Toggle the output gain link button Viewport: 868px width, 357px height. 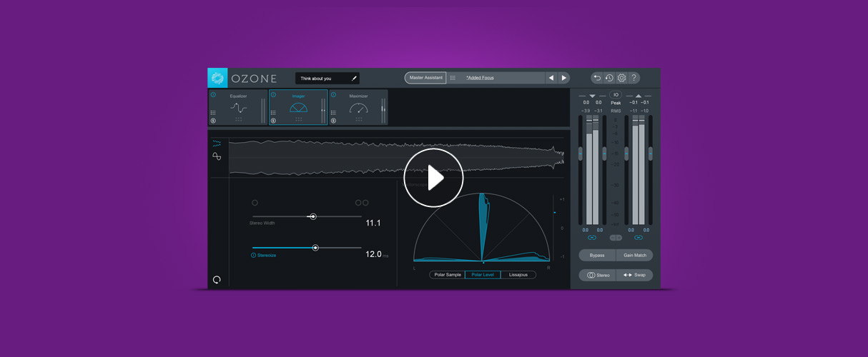[x=638, y=238]
